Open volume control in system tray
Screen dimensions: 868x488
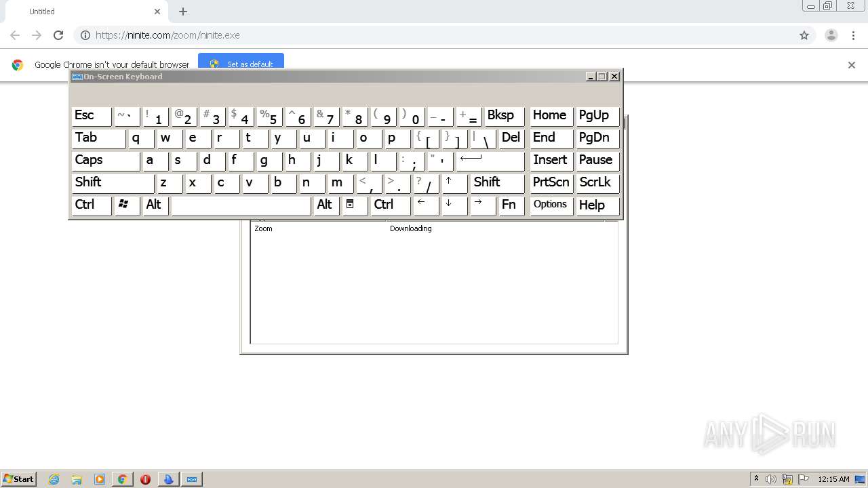771,479
